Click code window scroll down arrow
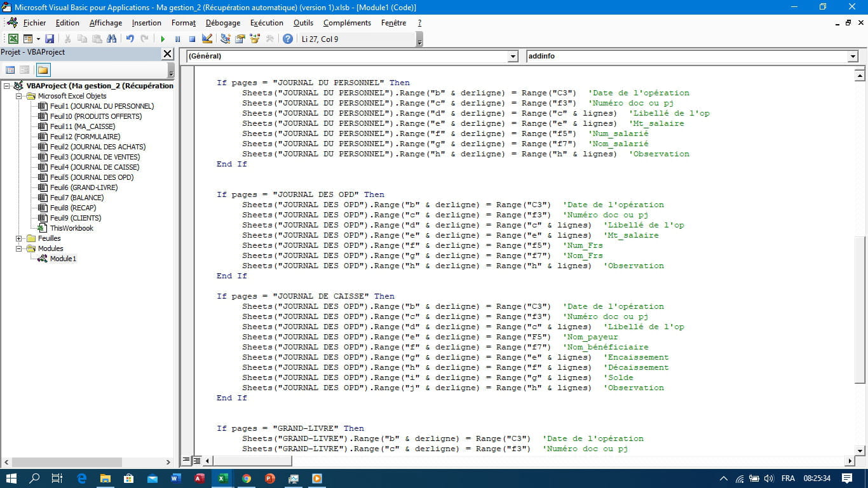The image size is (868, 488). [860, 449]
